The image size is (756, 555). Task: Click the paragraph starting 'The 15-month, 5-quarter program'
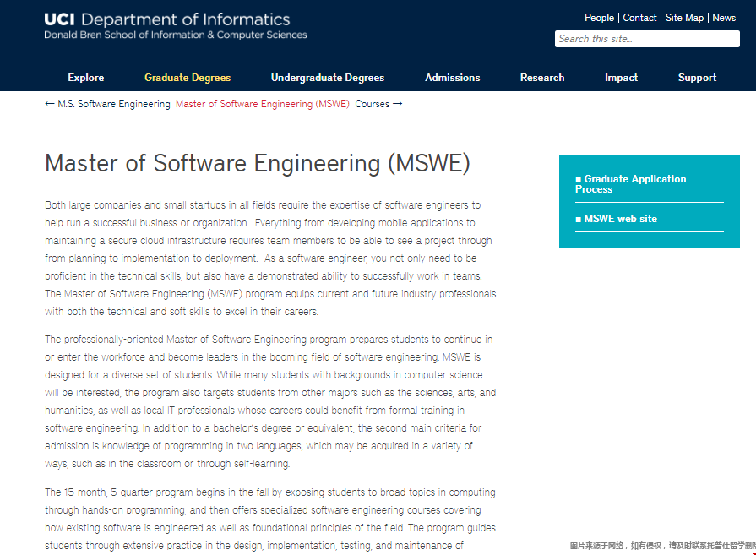270,519
